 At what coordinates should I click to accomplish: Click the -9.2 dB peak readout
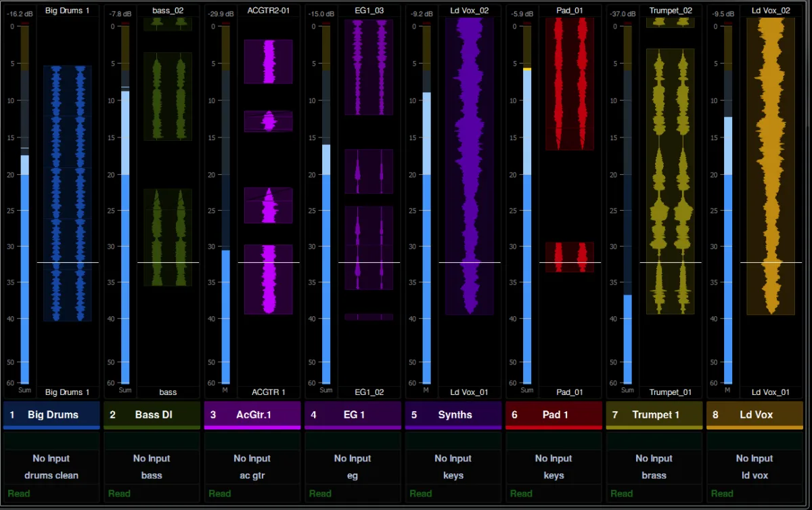422,13
